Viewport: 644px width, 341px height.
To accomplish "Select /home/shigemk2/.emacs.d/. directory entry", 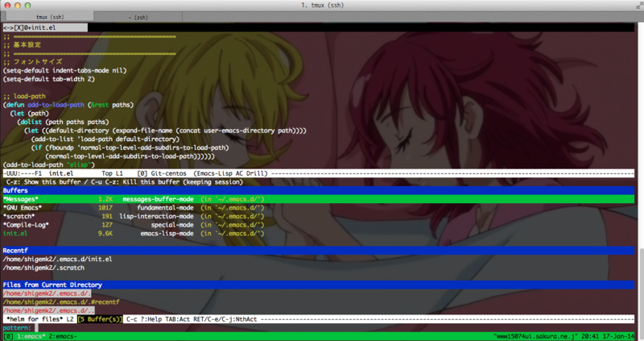I will (x=47, y=293).
